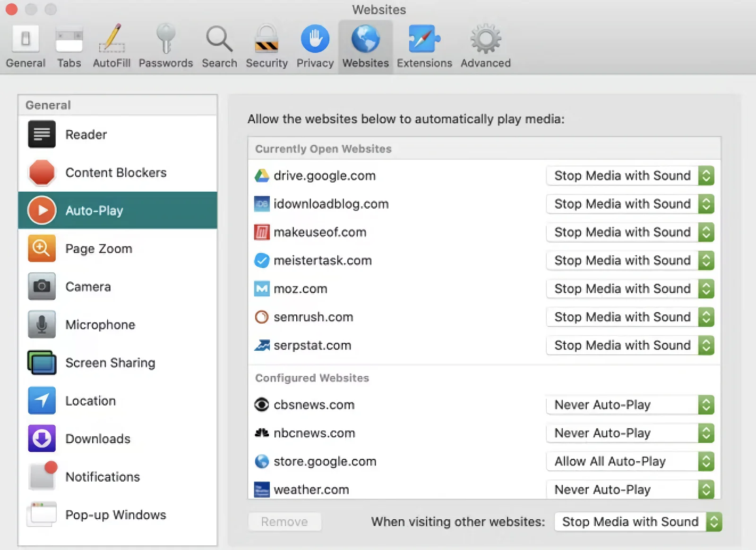Viewport: 756px width, 550px height.
Task: Select the Screen Sharing label
Action: click(110, 363)
